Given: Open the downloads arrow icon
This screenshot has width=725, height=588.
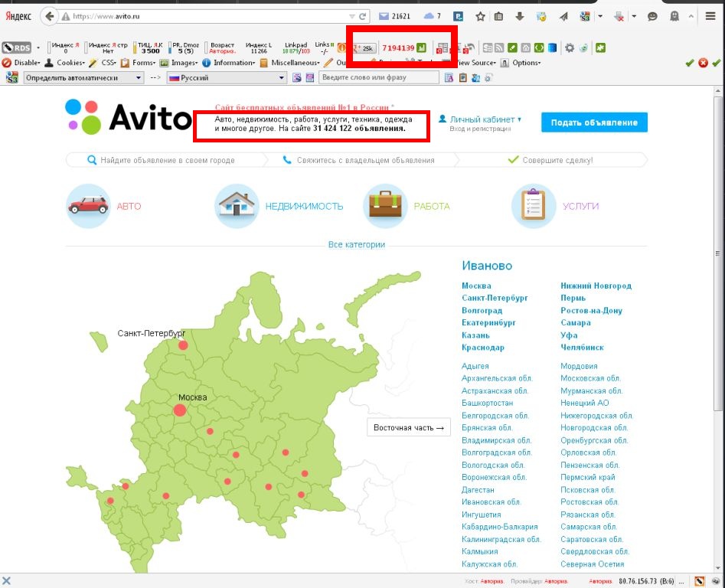Looking at the screenshot, I should tap(520, 16).
